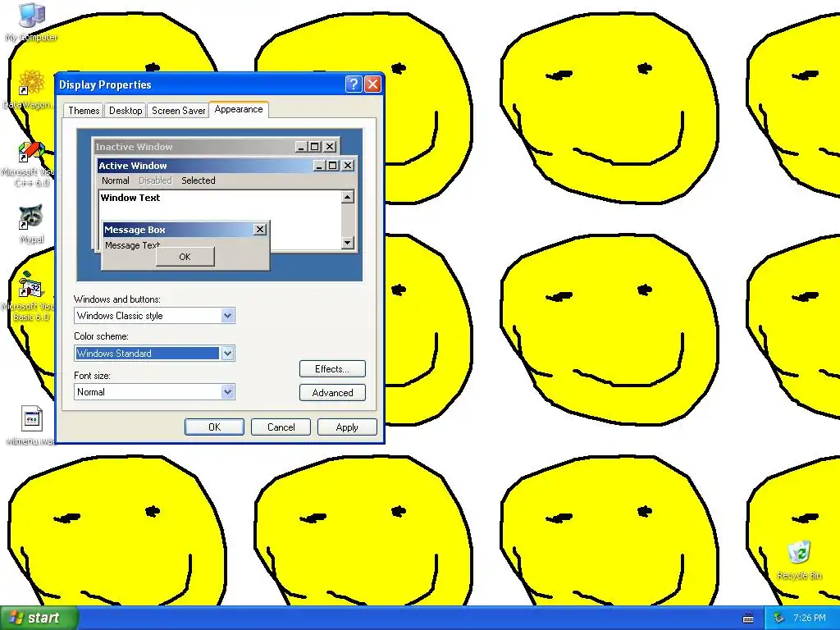Screen dimensions: 840x630
Task: Open the Color scheme dropdown
Action: point(228,354)
